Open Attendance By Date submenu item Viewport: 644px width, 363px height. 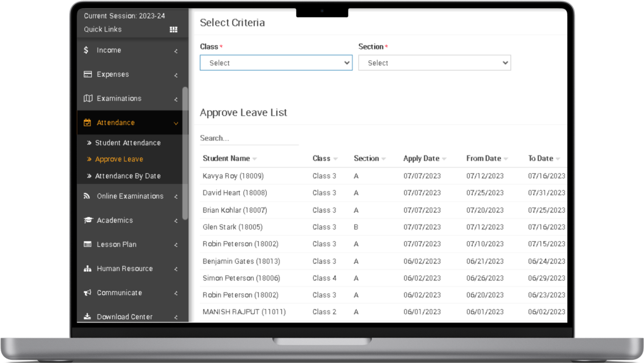click(x=128, y=176)
